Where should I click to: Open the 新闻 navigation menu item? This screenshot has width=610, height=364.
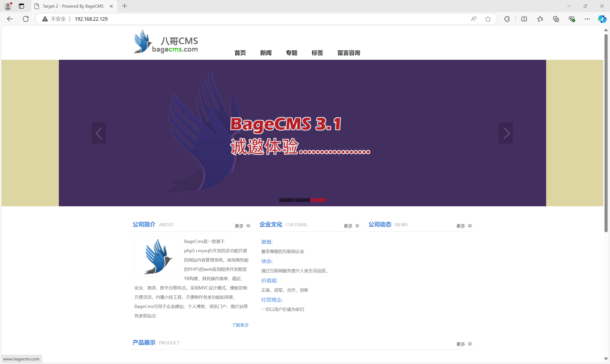(266, 53)
